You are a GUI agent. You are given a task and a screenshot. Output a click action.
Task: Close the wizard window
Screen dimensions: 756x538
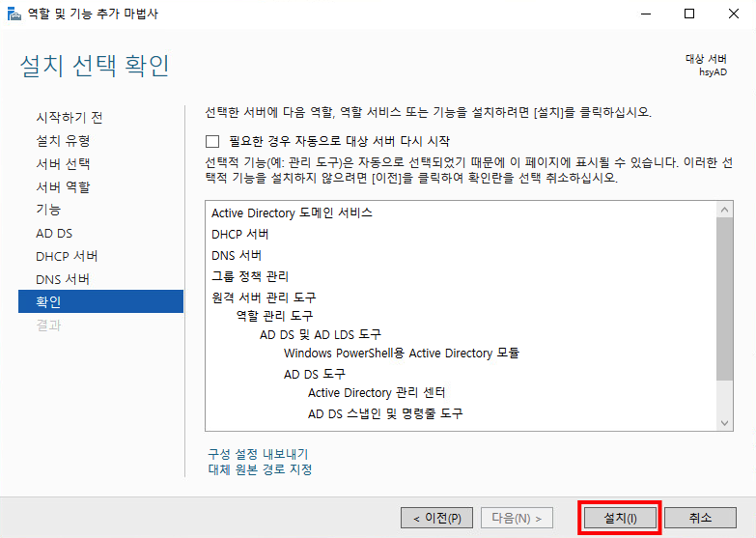(x=734, y=14)
